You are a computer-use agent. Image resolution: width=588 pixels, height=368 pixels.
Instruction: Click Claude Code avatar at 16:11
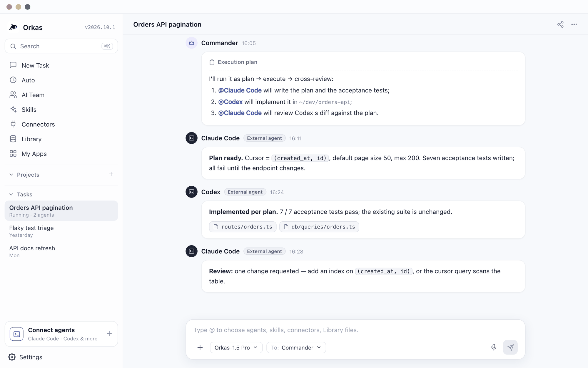(x=191, y=138)
